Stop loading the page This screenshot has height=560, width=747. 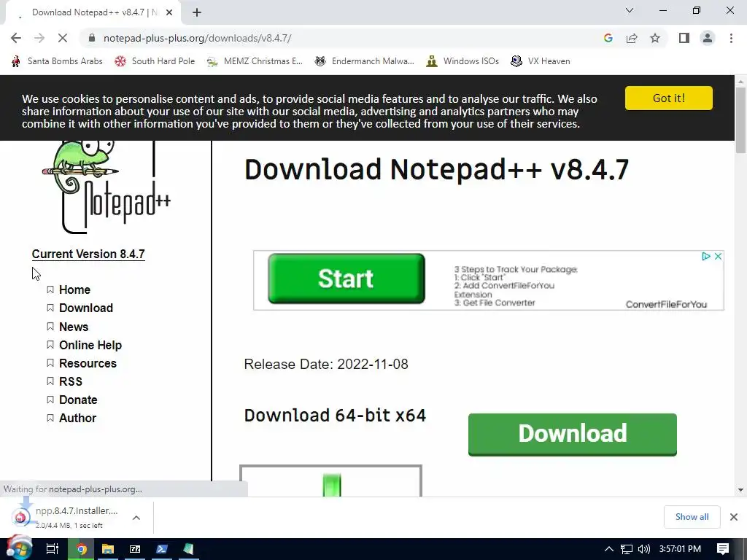coord(63,38)
